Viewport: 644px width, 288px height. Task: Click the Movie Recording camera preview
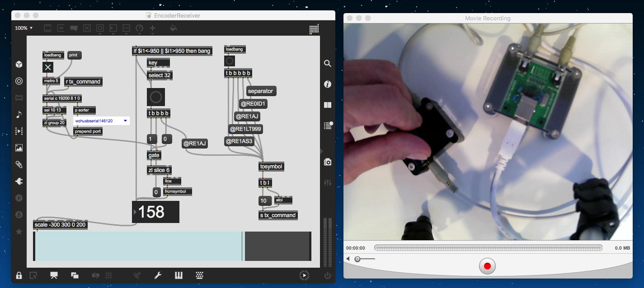click(x=488, y=131)
